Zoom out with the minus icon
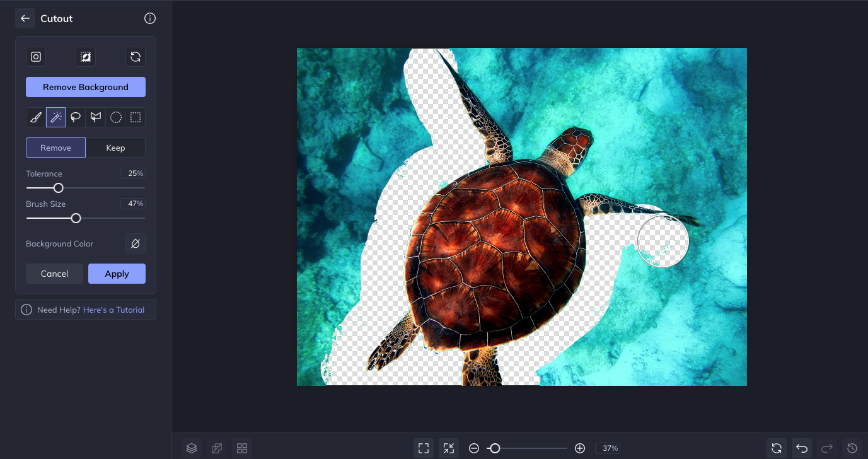The height and width of the screenshot is (459, 868). [x=474, y=448]
